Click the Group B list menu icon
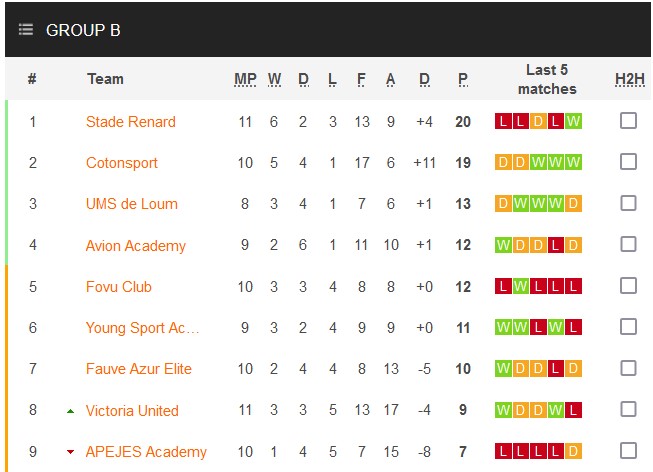653x472 pixels. (x=26, y=30)
